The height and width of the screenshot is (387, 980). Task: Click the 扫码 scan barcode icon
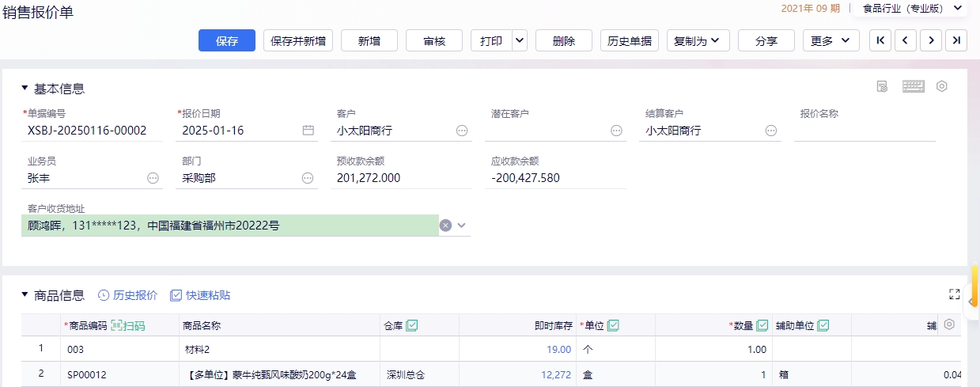[x=128, y=325]
